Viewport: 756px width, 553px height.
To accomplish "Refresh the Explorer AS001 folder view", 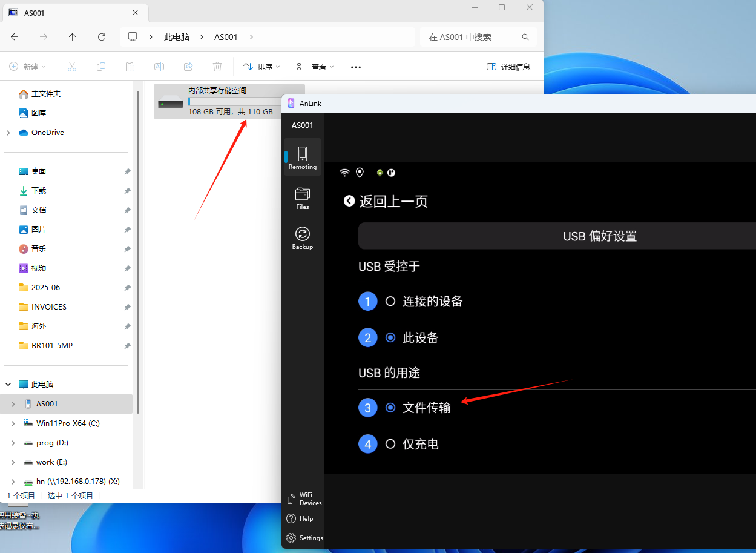I will [x=102, y=37].
